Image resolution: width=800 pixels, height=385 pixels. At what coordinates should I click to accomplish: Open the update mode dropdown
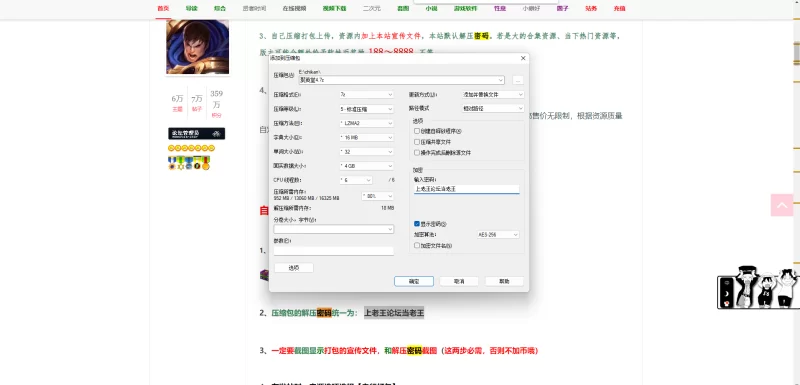pos(493,94)
